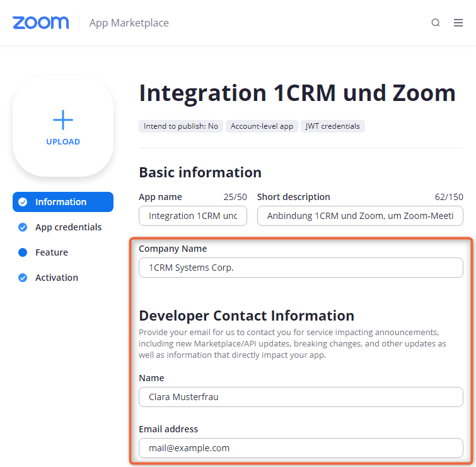Click the 'Company Name' label
Viewport: 476px width, 467px height.
(x=173, y=249)
